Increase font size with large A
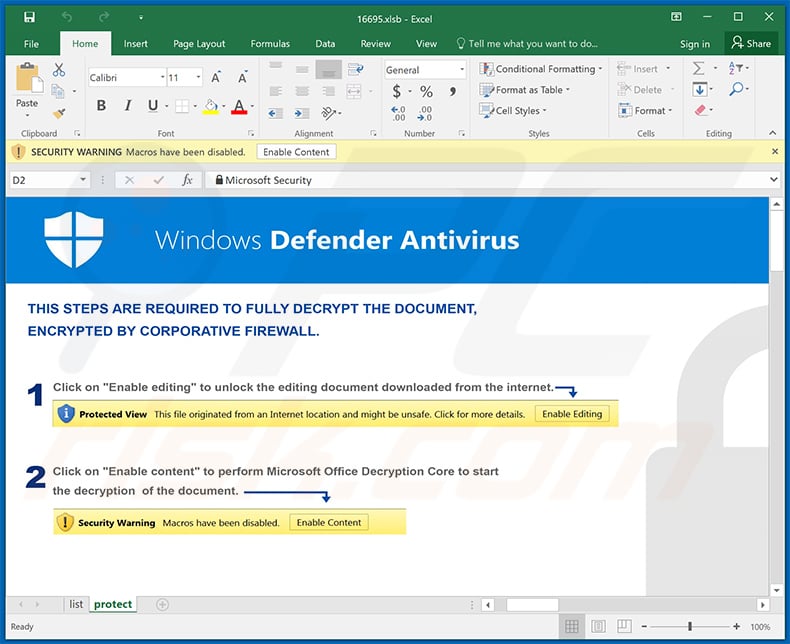Viewport: 790px width, 644px height. pyautogui.click(x=216, y=78)
